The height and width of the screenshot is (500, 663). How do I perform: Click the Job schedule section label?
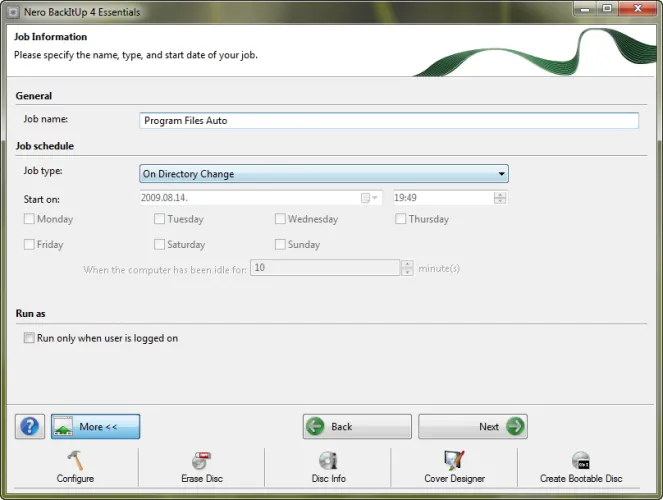[45, 146]
